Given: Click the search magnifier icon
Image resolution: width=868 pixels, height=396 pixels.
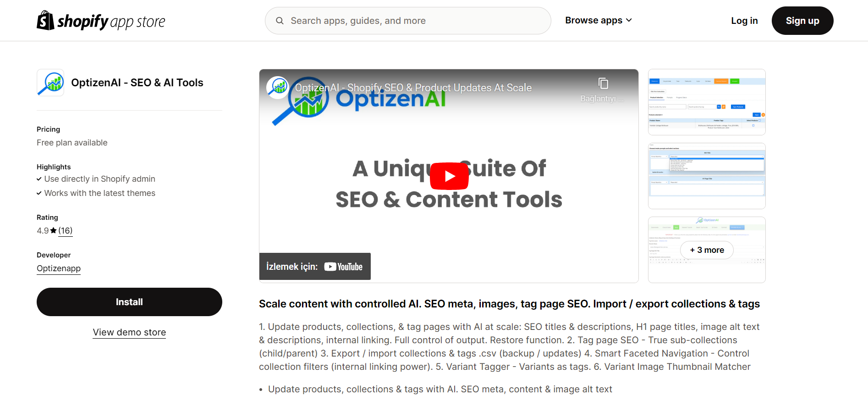Looking at the screenshot, I should [x=280, y=21].
